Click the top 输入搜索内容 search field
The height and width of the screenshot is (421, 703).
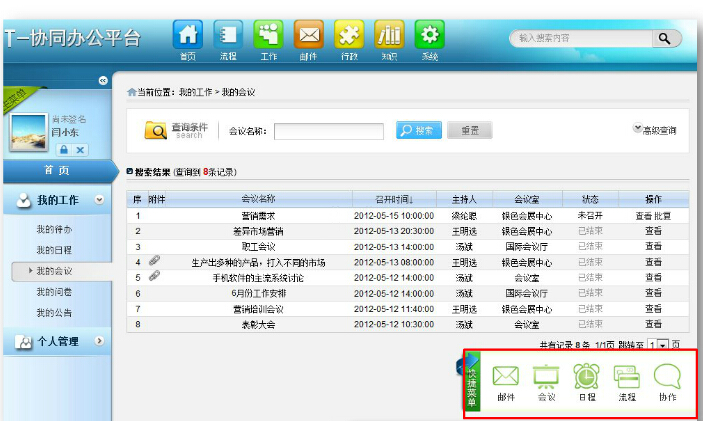(581, 39)
